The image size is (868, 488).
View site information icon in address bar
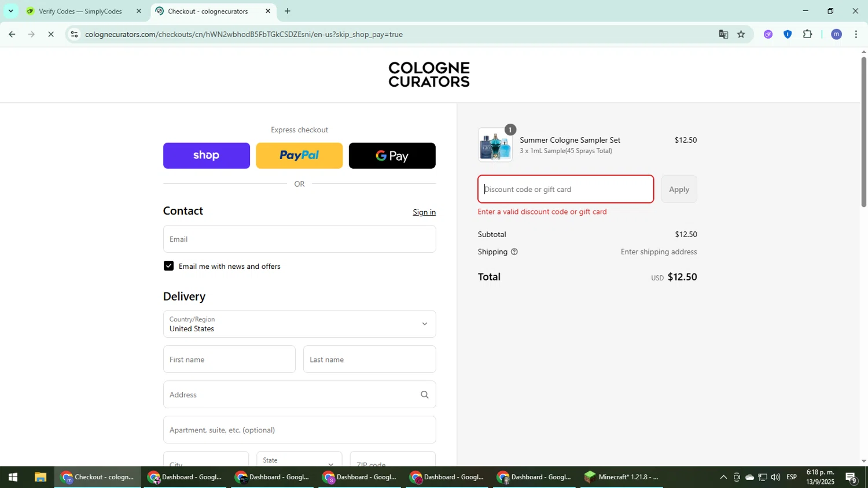pyautogui.click(x=74, y=35)
